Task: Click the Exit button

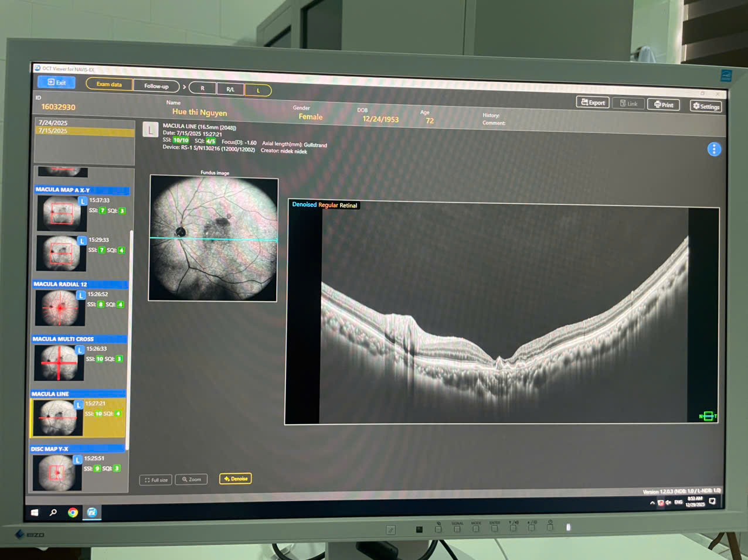Action: click(56, 83)
